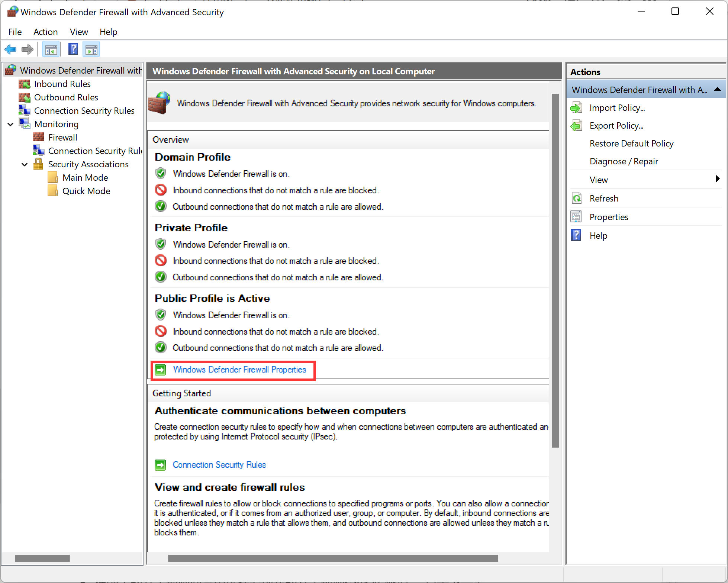Collapse the Actions section header arrow

[x=717, y=90]
